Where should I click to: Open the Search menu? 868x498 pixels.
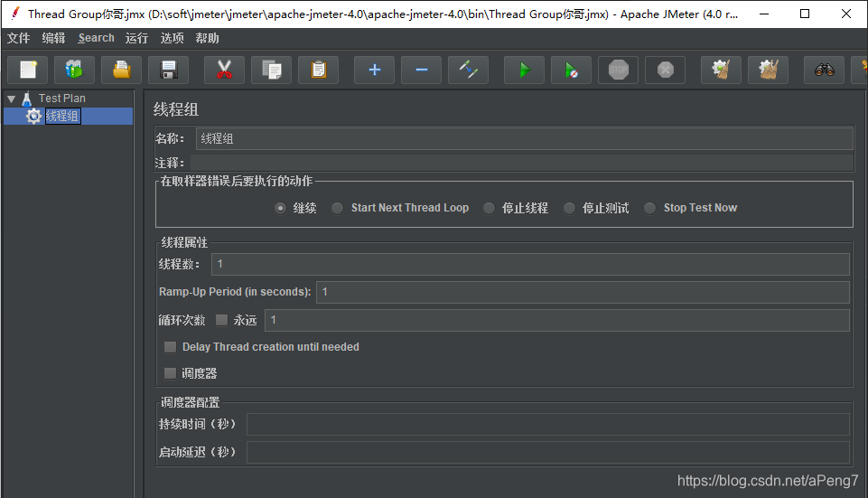[97, 38]
